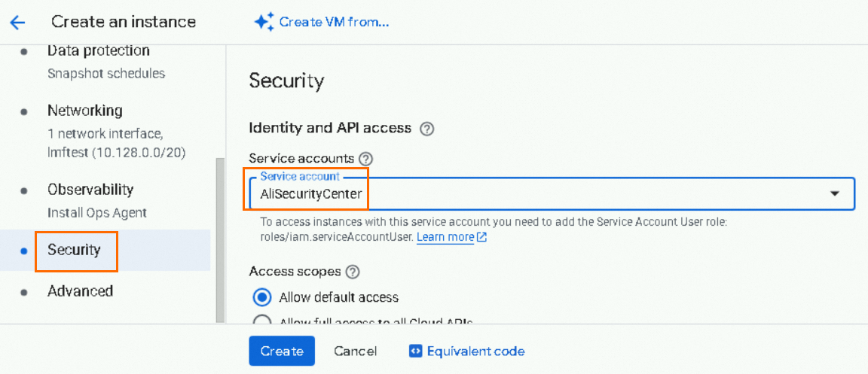868x374 pixels.
Task: Click help icon beside Service accounts
Action: click(366, 159)
